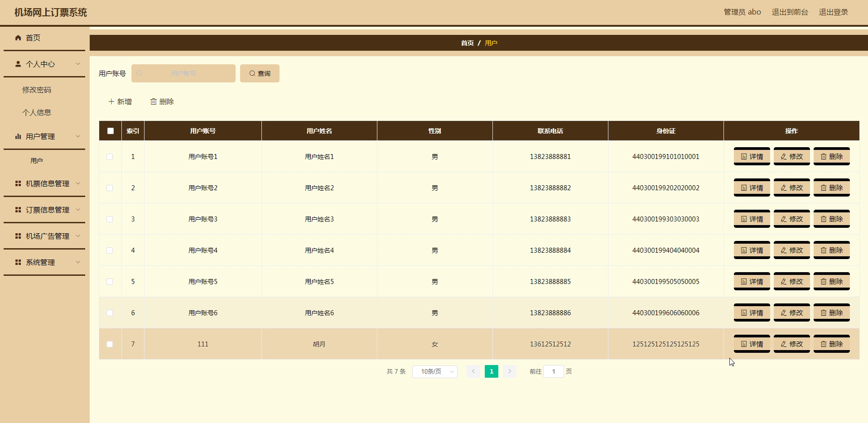This screenshot has height=423, width=868.
Task: Open 详情 for user 胡月
Action: [x=752, y=344]
